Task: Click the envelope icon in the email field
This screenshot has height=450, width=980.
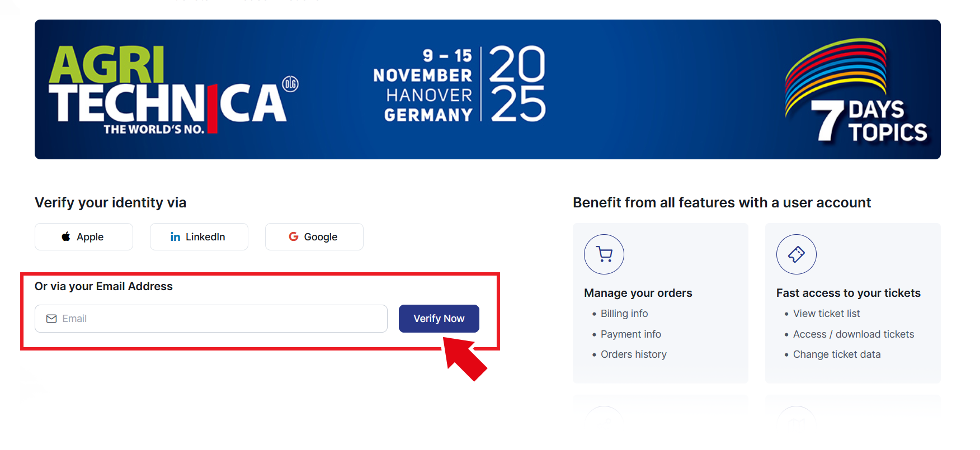Action: point(51,319)
